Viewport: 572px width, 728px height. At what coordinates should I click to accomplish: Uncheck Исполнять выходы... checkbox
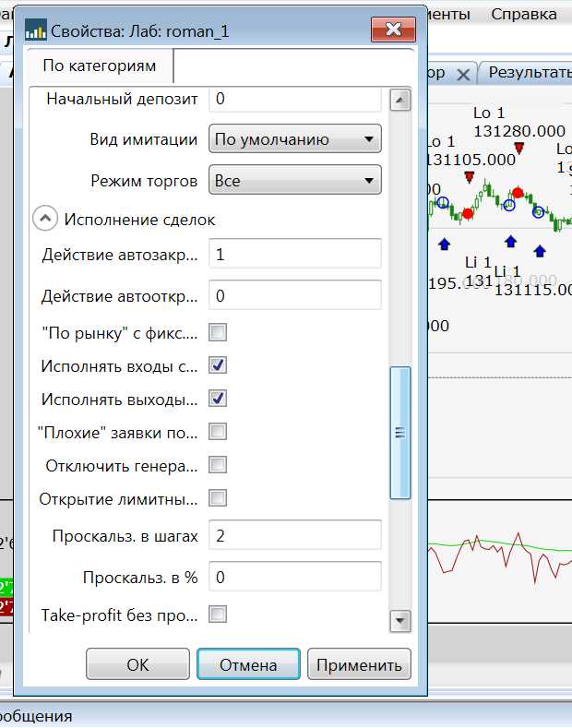coord(218,399)
